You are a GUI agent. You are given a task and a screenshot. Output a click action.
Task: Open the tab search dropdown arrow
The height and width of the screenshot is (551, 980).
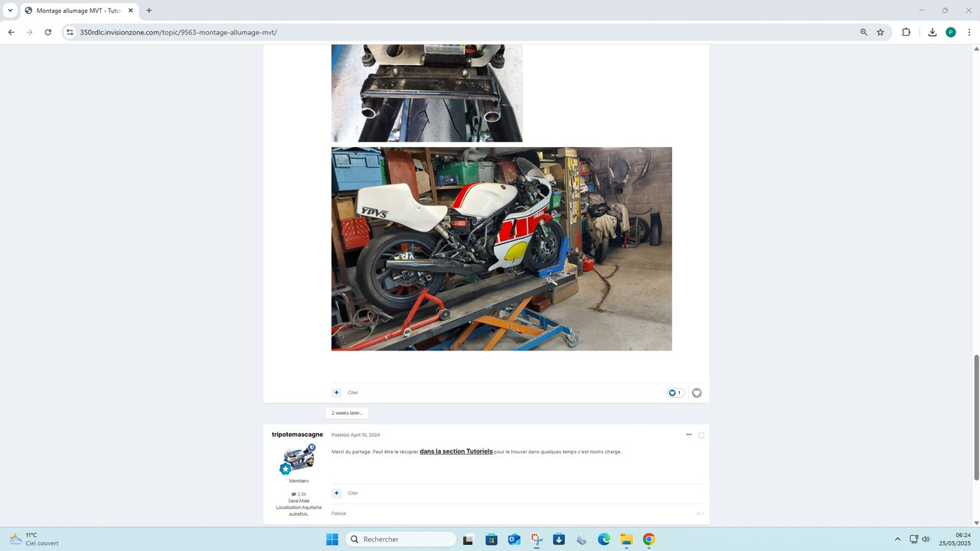coord(10,11)
